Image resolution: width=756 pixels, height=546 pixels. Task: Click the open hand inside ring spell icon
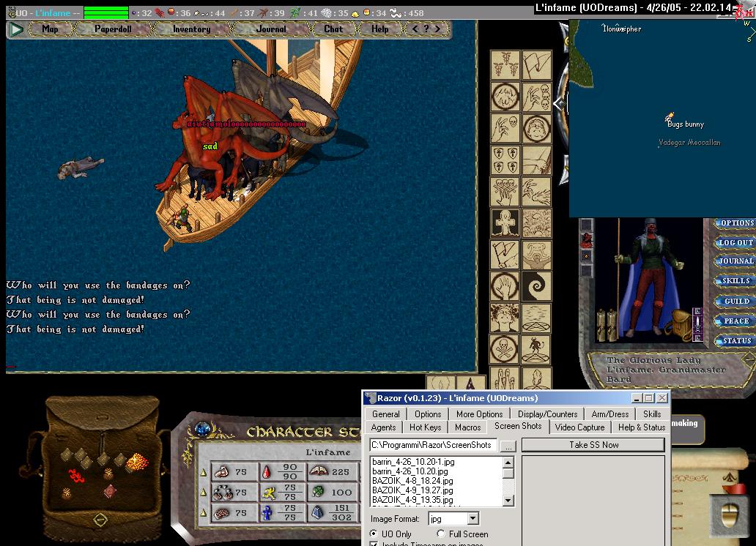[505, 286]
